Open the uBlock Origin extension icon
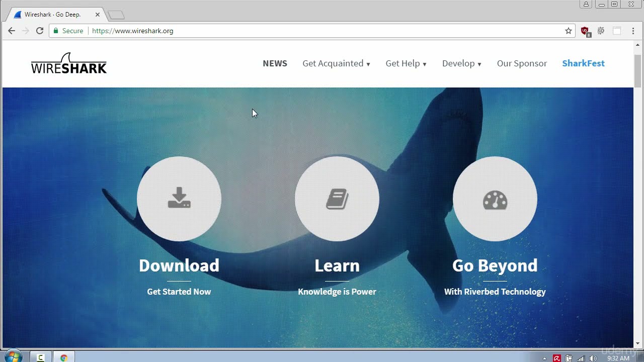Viewport: 644px width, 362px height. pyautogui.click(x=585, y=31)
